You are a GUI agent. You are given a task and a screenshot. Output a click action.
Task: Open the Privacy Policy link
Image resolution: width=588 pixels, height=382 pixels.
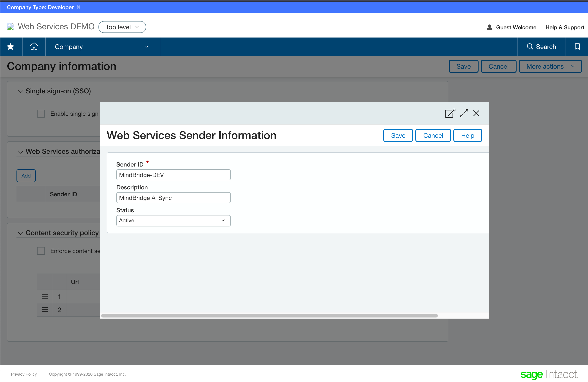pyautogui.click(x=24, y=374)
